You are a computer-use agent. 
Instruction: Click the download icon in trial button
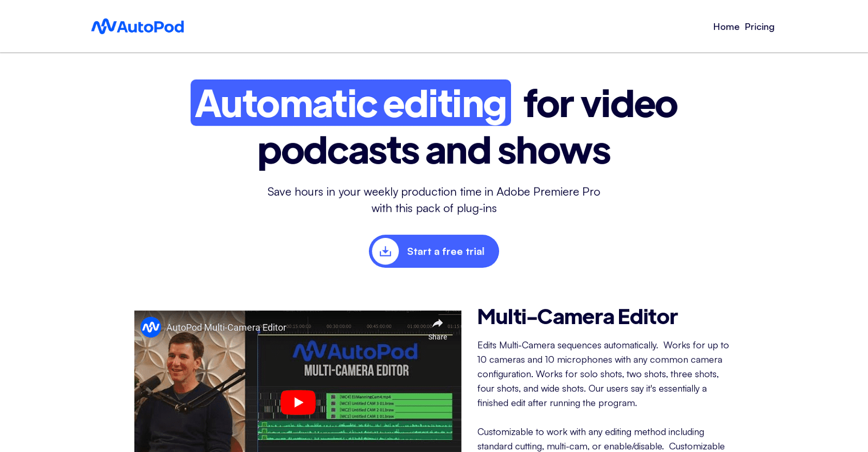coord(385,251)
